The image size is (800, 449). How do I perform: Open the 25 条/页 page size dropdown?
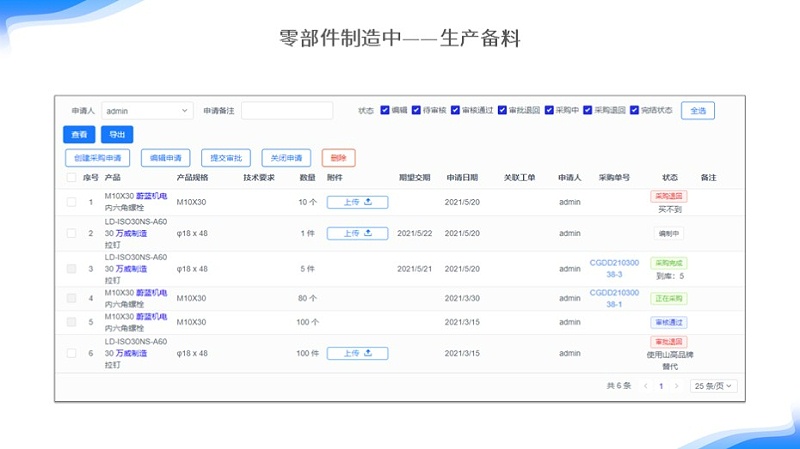click(x=713, y=385)
